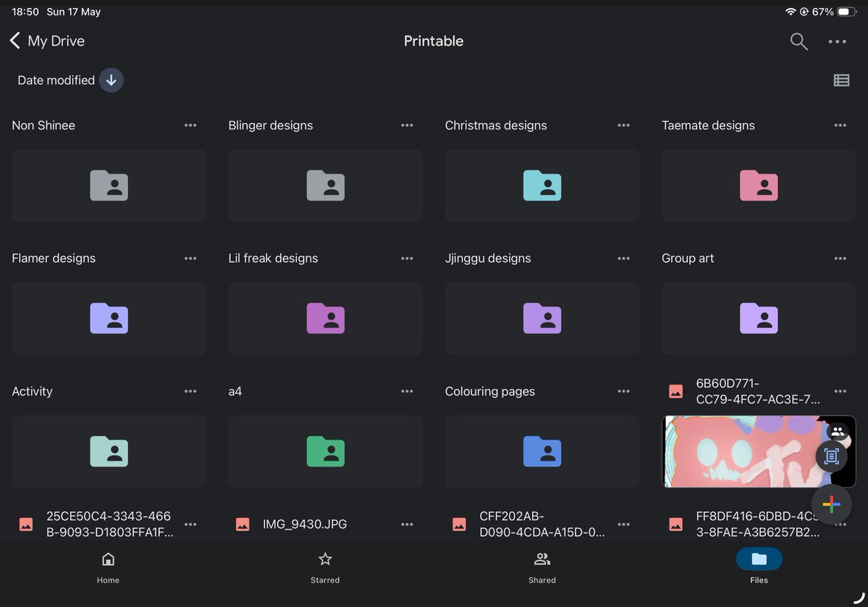This screenshot has width=868, height=607.
Task: Show more options for Jjinggu designs
Action: pyautogui.click(x=623, y=258)
